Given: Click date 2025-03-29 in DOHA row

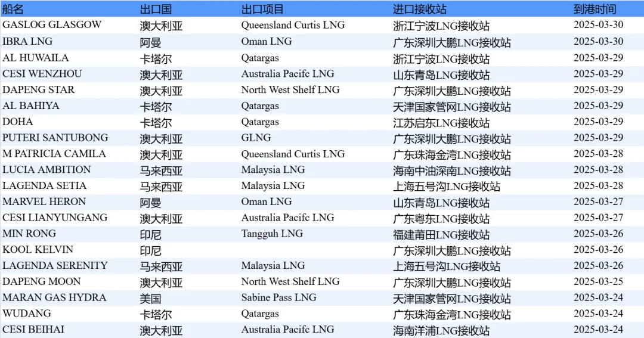Looking at the screenshot, I should [x=599, y=122].
